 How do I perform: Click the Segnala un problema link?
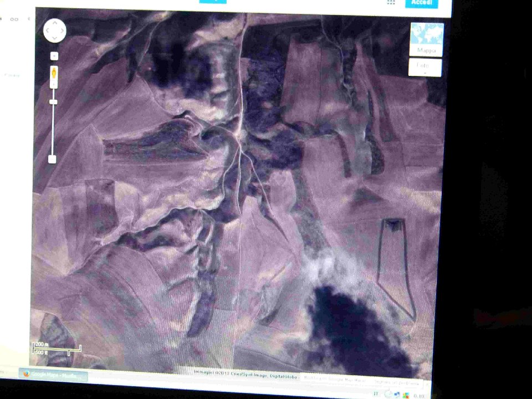point(396,382)
